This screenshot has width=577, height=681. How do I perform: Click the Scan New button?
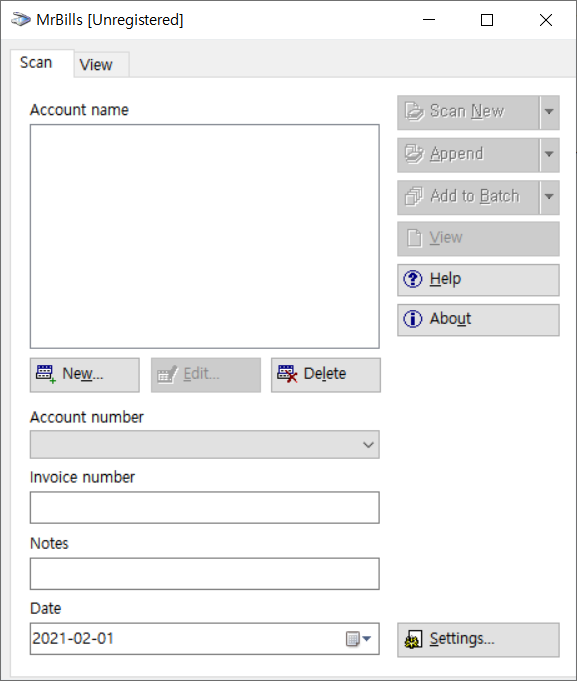tap(468, 112)
